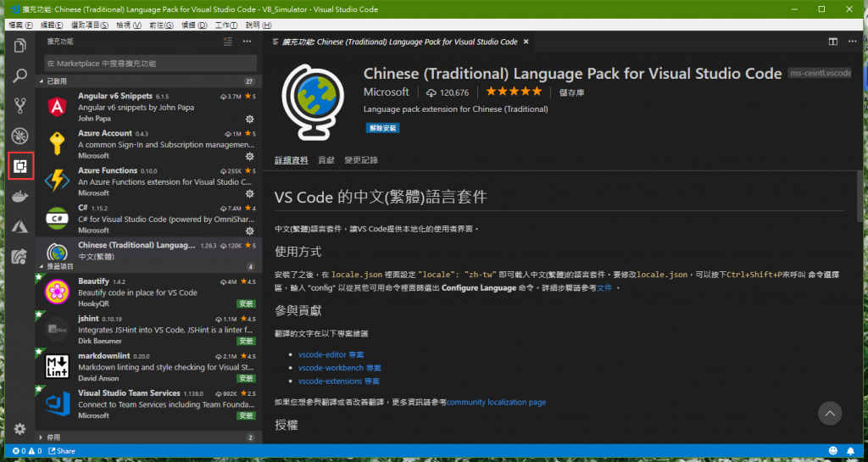Viewport: 868px width, 462px height.
Task: Click the scroll-to-top arrow button
Action: [830, 414]
